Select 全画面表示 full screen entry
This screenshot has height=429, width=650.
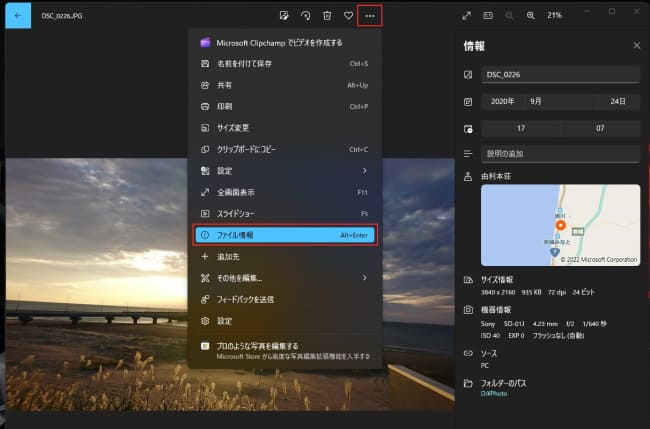pos(285,192)
